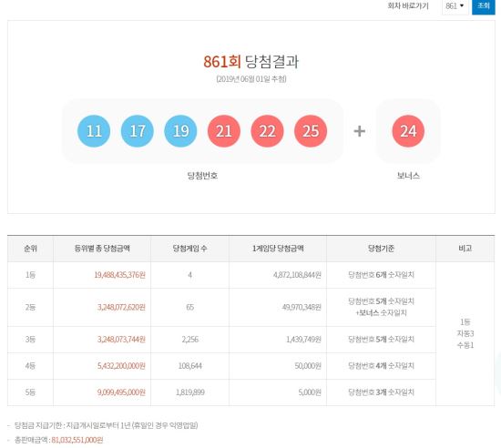Open the 861 round selection dropdown
501x448 pixels.
click(x=455, y=6)
